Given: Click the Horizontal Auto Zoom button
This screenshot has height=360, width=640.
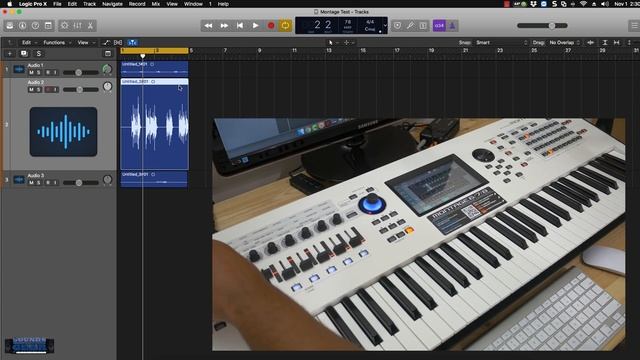Looking at the screenshot, I should coord(616,42).
